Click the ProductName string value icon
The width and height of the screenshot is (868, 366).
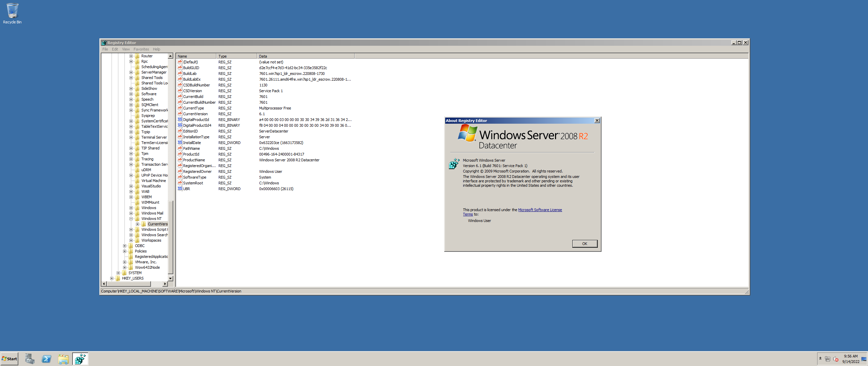(x=180, y=160)
